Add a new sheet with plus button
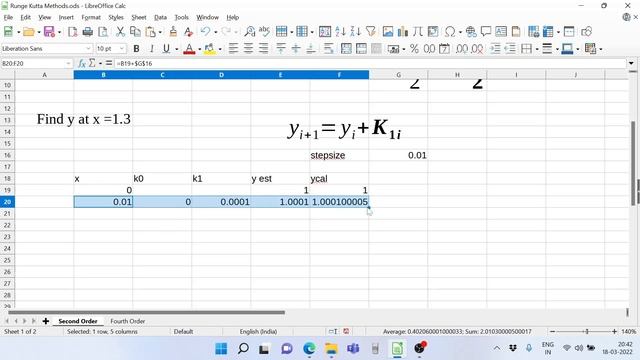 point(46,321)
